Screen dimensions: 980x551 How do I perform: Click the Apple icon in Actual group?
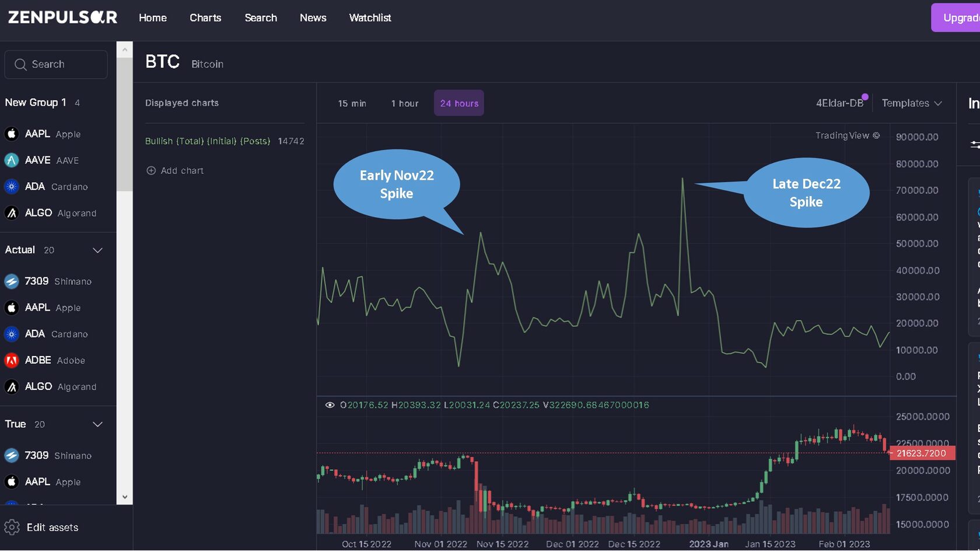[x=12, y=308]
